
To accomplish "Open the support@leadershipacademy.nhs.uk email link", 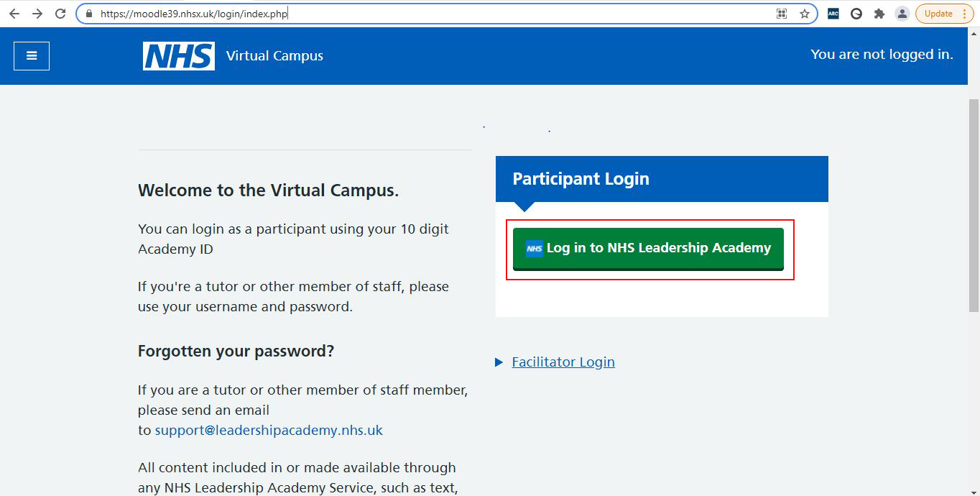I will click(269, 430).
